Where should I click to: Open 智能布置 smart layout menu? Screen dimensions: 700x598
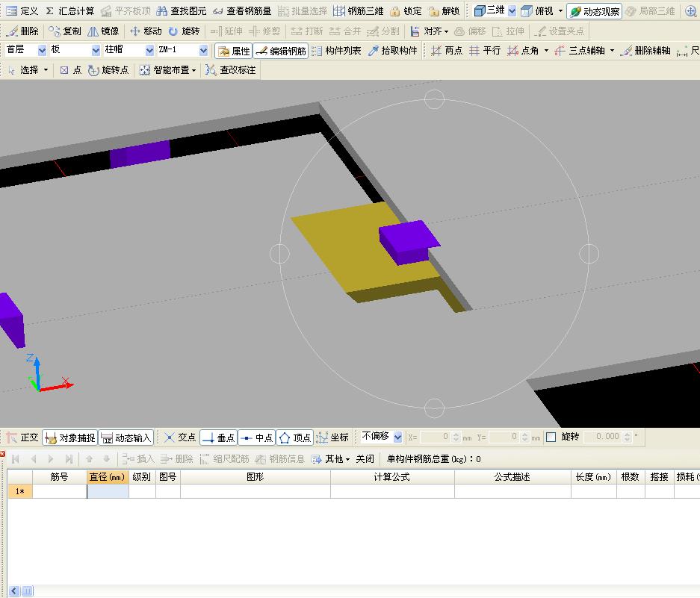tap(168, 70)
